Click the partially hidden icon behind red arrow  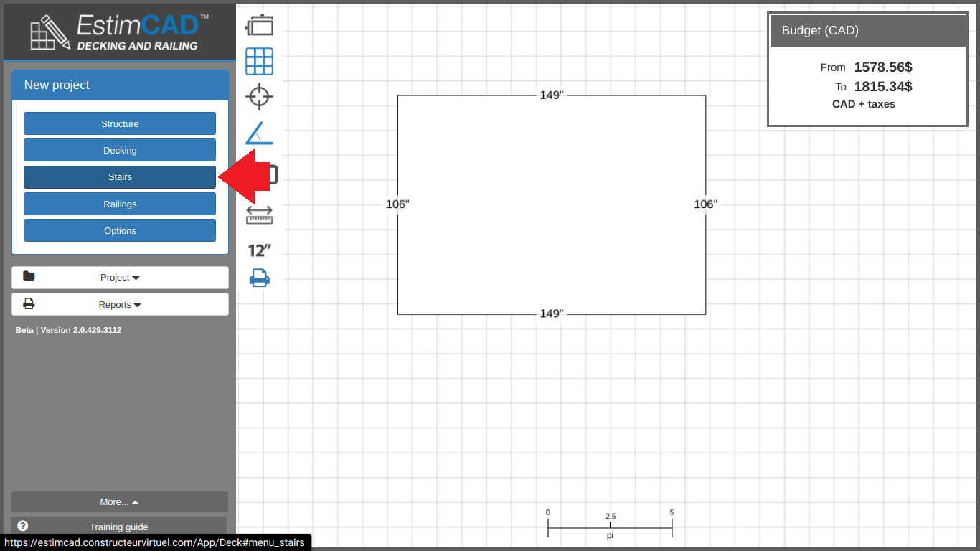pos(273,174)
